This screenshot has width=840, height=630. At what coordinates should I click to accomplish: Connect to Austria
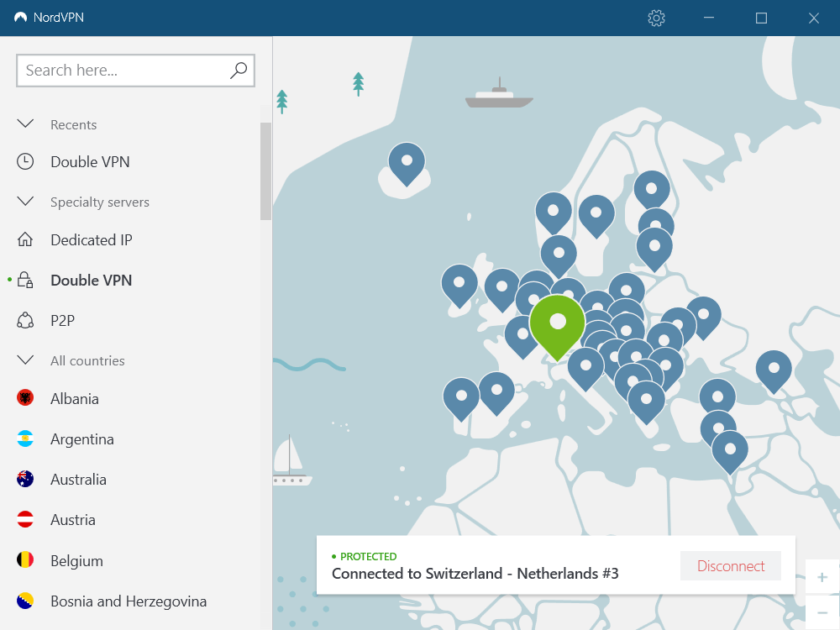(x=73, y=520)
